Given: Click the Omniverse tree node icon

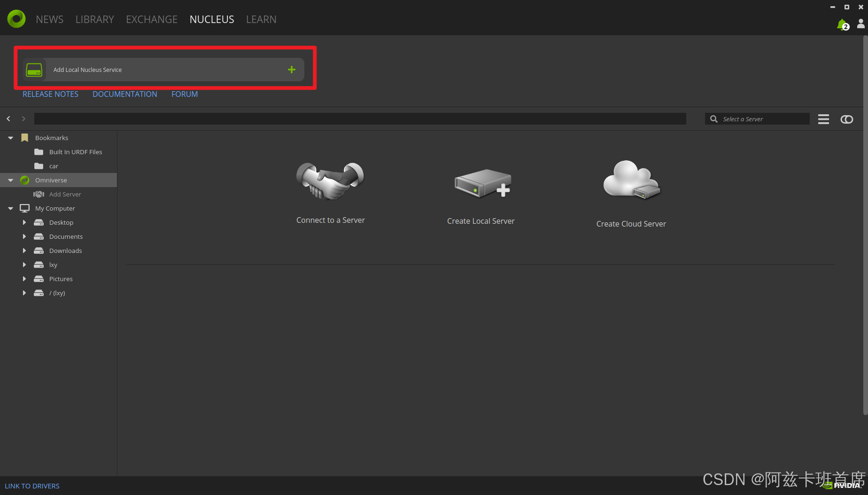Looking at the screenshot, I should [25, 180].
